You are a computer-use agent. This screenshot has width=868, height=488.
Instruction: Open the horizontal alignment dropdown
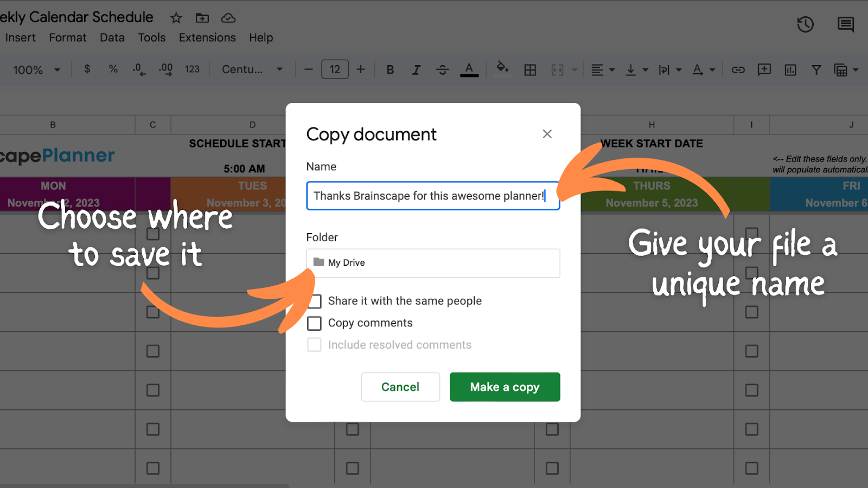602,69
